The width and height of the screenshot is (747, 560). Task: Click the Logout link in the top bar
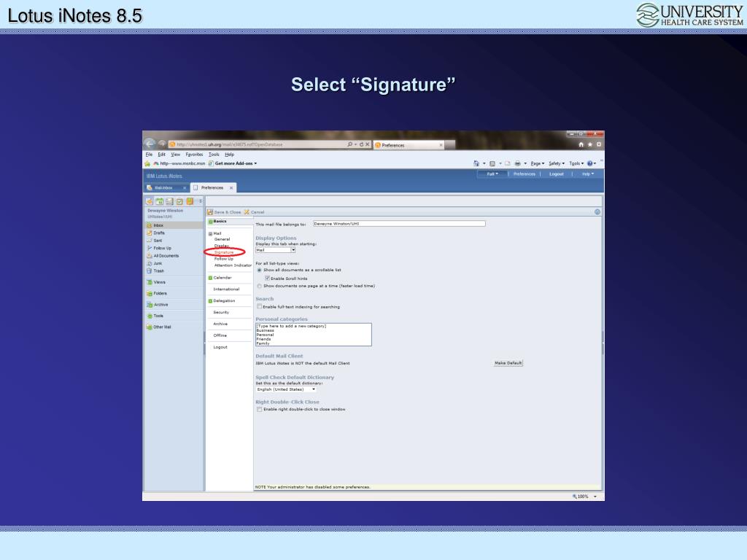557,174
